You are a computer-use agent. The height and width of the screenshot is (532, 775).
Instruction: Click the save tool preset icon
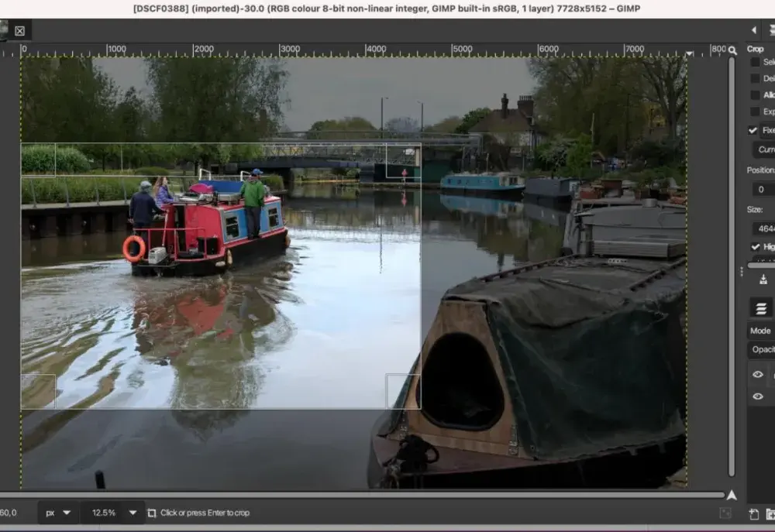[763, 280]
